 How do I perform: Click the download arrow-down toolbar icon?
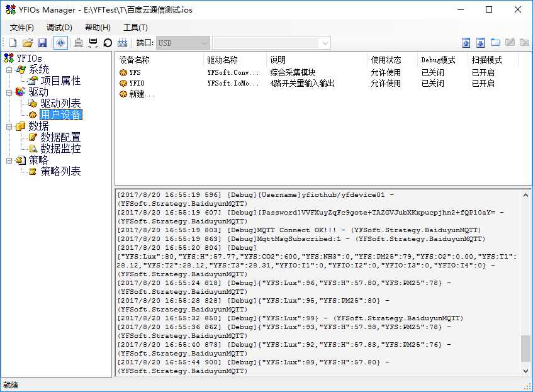pyautogui.click(x=480, y=43)
